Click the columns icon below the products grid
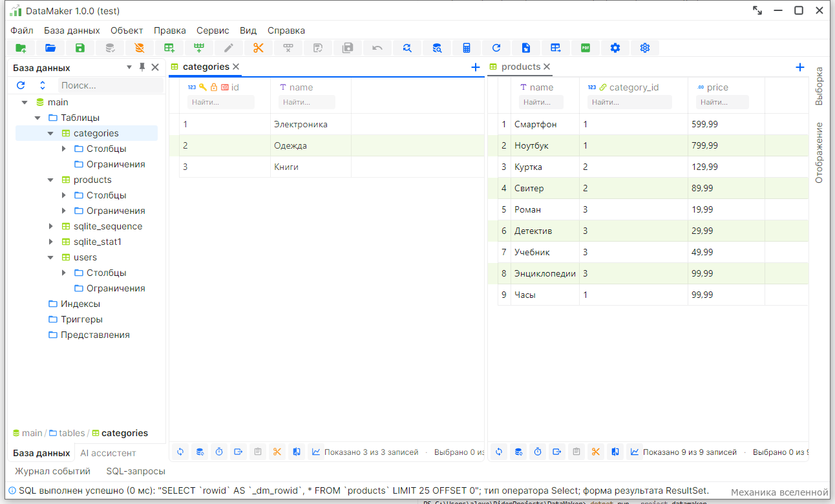Viewport: 835px width, 504px height. (615, 452)
